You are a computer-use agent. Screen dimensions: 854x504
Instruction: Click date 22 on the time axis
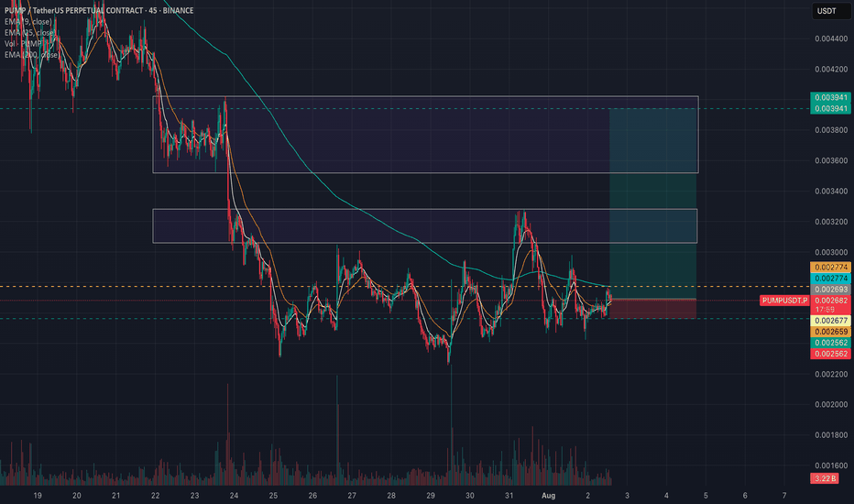[155, 495]
